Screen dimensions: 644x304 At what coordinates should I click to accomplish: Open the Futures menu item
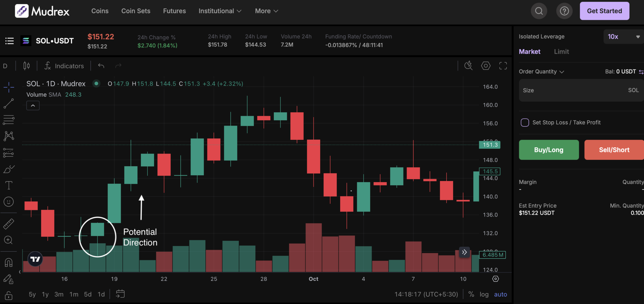174,11
